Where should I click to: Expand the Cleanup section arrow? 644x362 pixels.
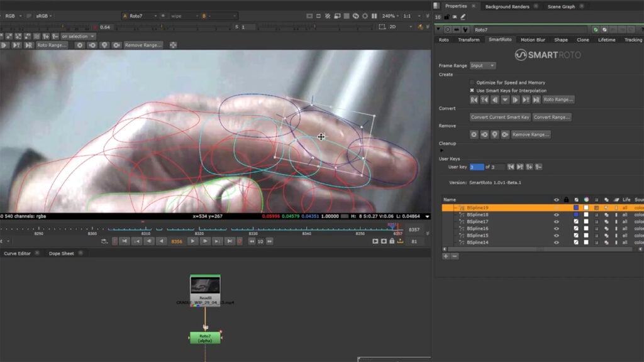click(441, 151)
